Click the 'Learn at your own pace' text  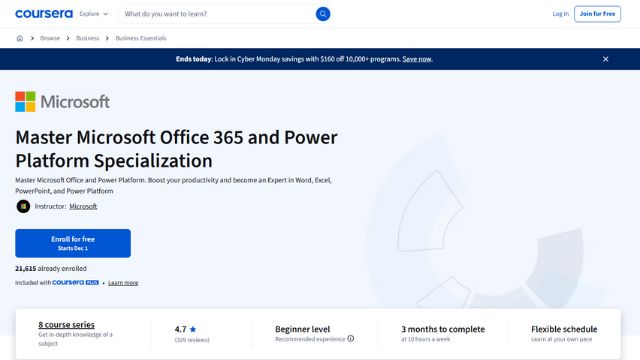(x=561, y=339)
